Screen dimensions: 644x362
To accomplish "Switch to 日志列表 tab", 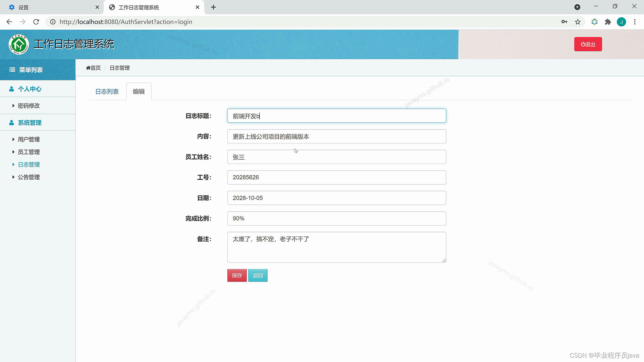I will [x=107, y=92].
